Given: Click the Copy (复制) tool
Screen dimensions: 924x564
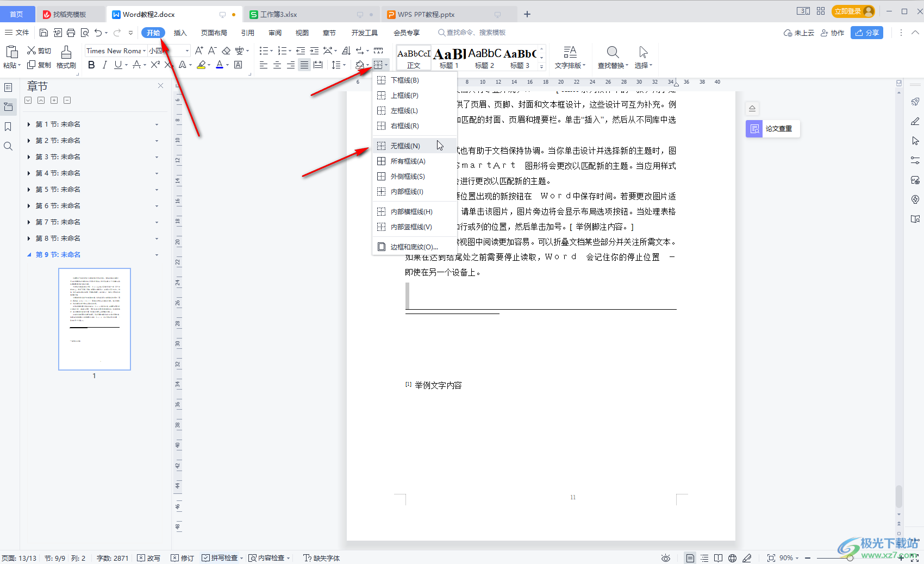Looking at the screenshot, I should point(39,65).
